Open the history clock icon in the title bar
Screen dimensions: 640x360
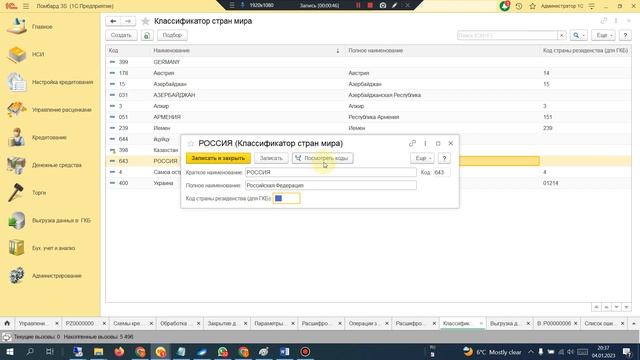519,6
